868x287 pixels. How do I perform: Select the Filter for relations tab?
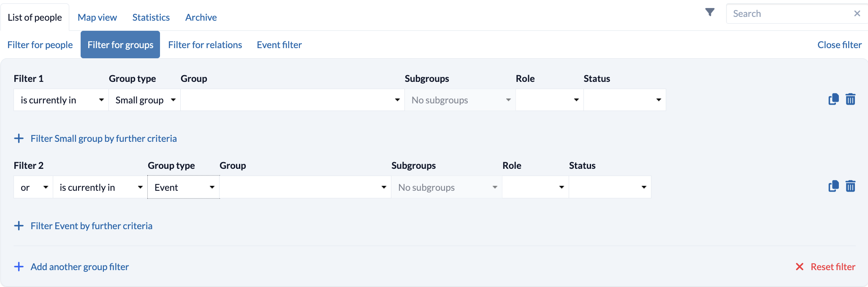pyautogui.click(x=205, y=45)
